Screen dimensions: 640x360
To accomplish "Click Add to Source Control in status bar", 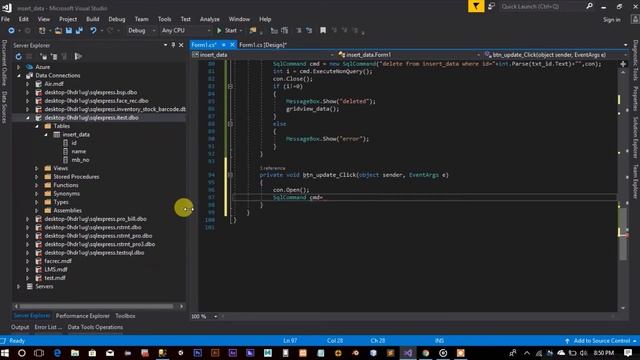I will [601, 341].
